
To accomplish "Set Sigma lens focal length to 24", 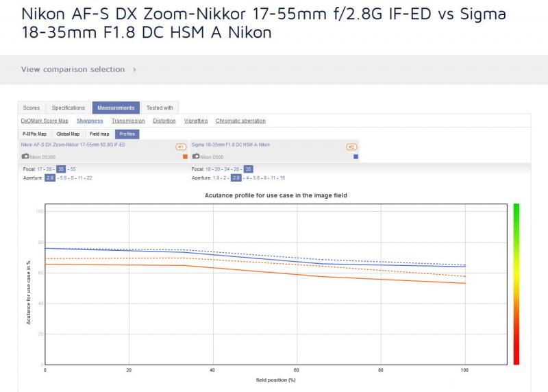I will point(227,169).
